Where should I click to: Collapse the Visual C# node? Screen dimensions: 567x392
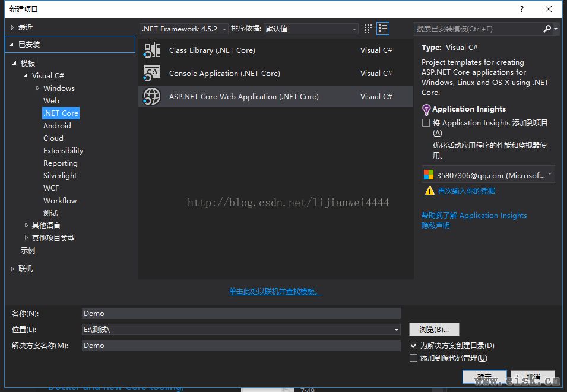[26, 75]
